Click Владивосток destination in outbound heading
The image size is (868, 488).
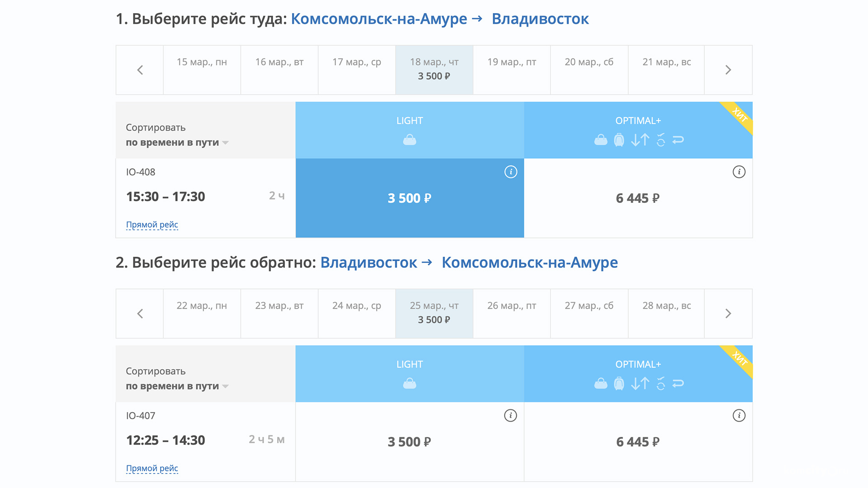click(540, 19)
